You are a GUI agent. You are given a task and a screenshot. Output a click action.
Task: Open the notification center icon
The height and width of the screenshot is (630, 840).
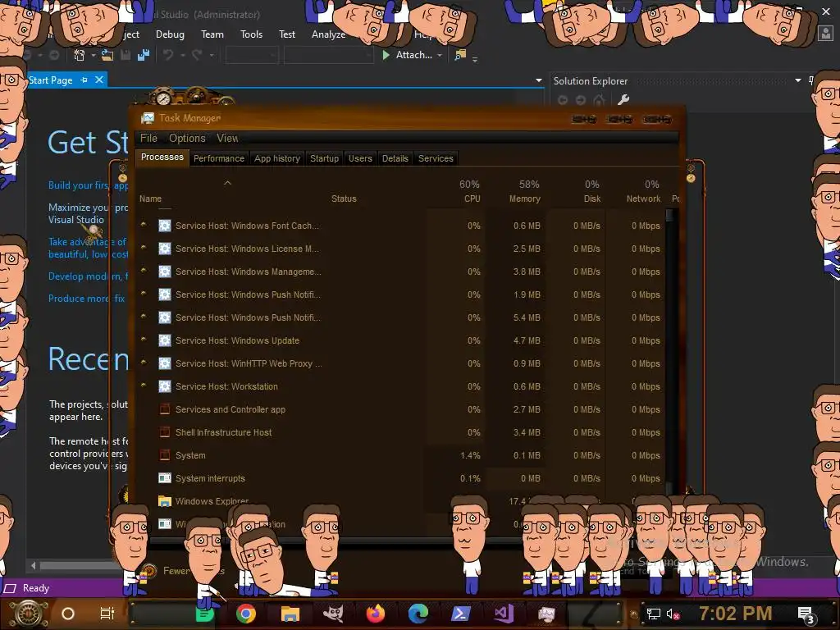(x=806, y=615)
